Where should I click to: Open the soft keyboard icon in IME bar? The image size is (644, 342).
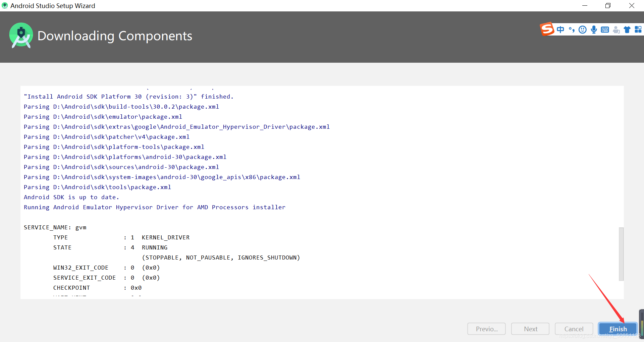point(605,30)
